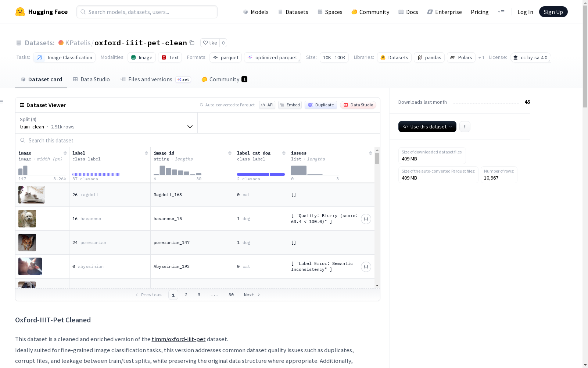Click the Polars library tag
This screenshot has height=368, width=588.
pos(461,57)
